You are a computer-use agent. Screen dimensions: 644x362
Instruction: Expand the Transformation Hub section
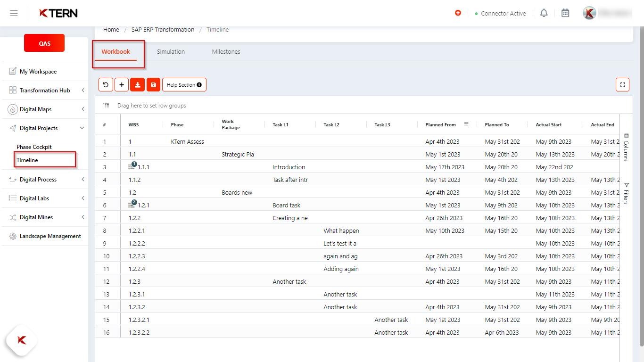coord(83,90)
